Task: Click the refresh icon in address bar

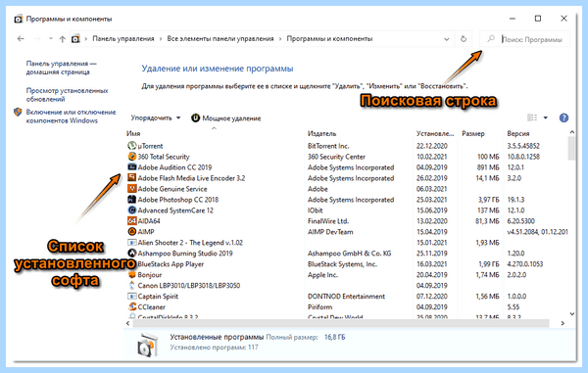Action: click(464, 38)
